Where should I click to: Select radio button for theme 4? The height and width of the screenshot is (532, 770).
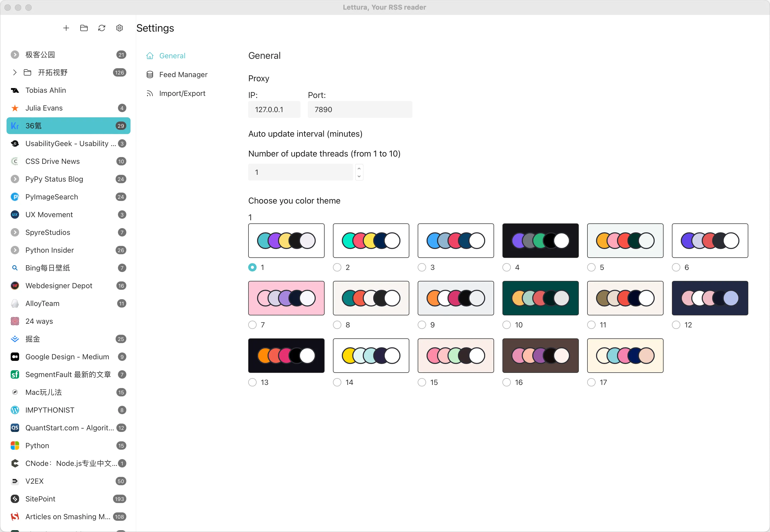click(x=506, y=267)
